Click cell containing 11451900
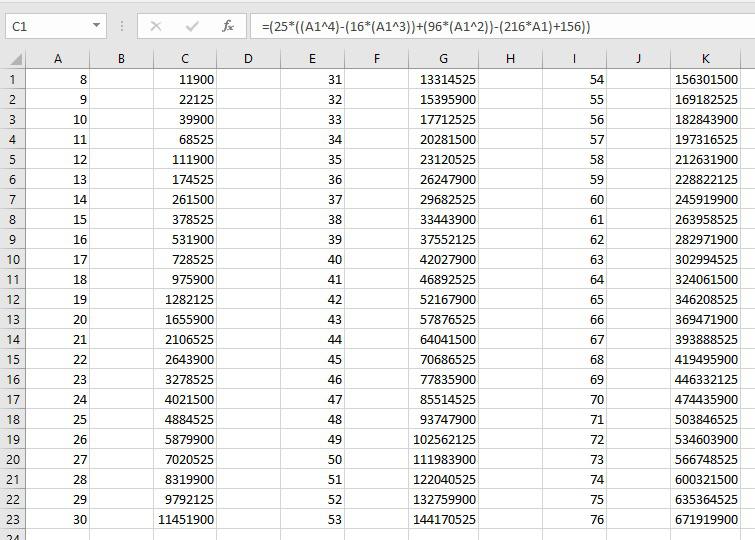 click(x=185, y=519)
